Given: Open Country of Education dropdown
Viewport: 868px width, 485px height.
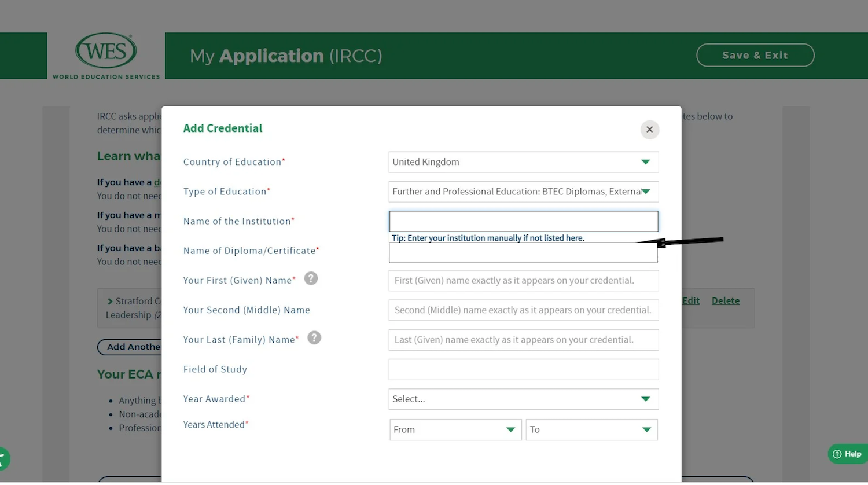Looking at the screenshot, I should point(524,162).
